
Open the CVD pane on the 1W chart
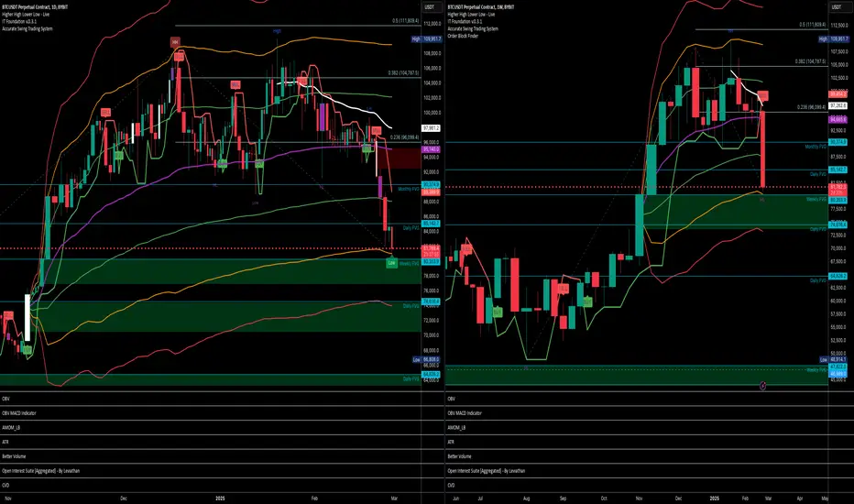(451, 485)
